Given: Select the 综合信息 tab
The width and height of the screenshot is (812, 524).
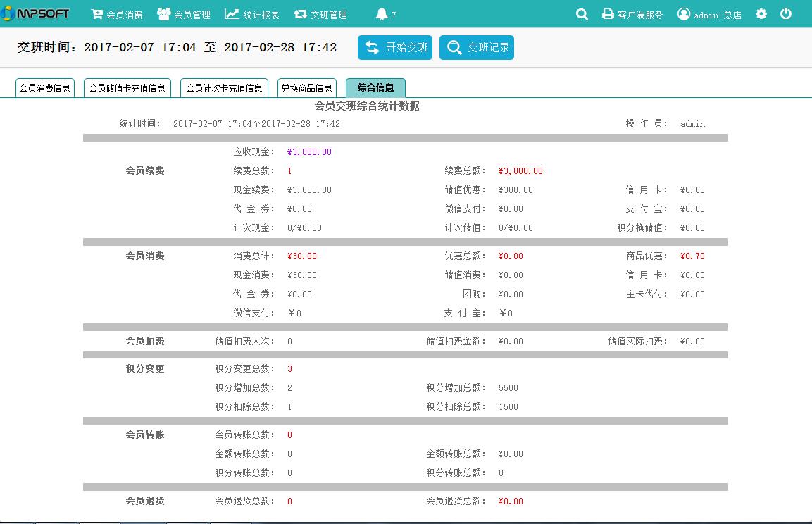Looking at the screenshot, I should tap(375, 87).
